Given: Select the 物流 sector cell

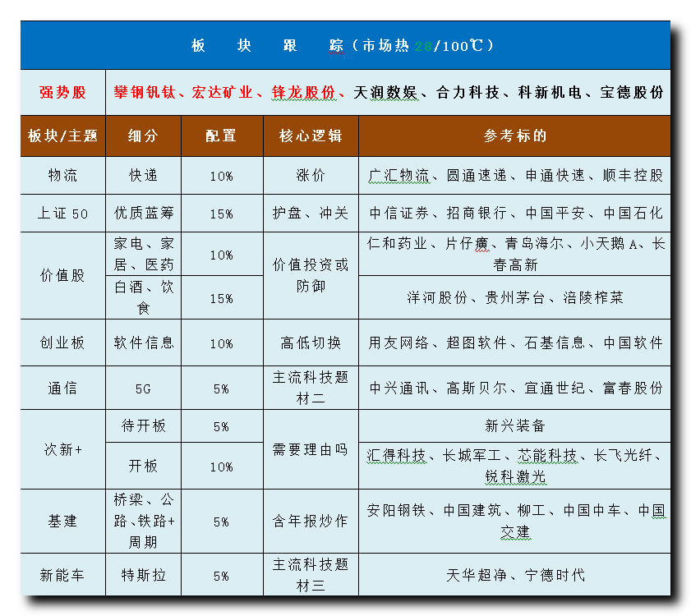Looking at the screenshot, I should point(62,176).
